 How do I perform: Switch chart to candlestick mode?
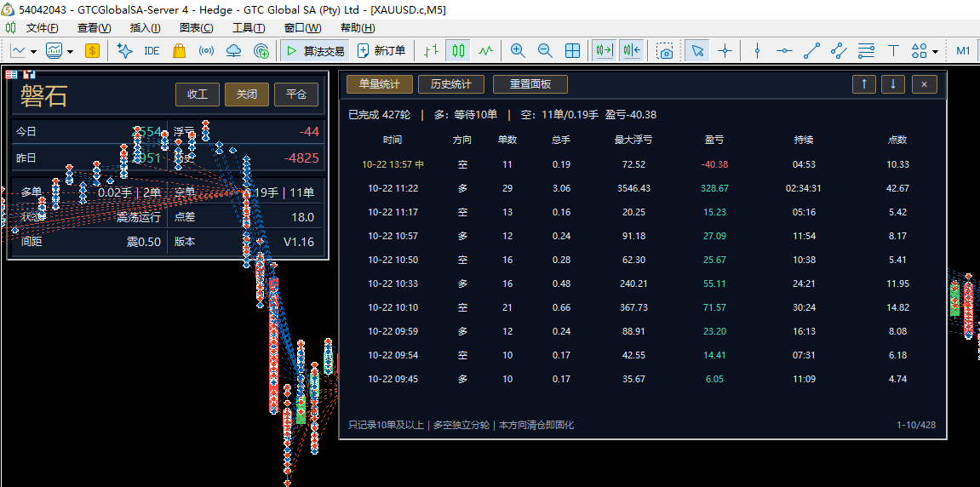click(x=459, y=50)
